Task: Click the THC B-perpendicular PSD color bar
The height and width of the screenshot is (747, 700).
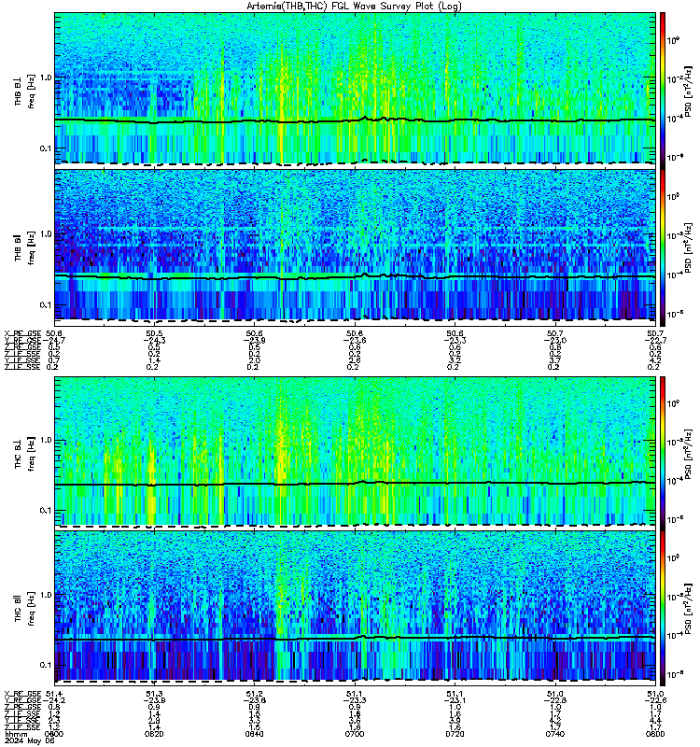Action: (663, 453)
